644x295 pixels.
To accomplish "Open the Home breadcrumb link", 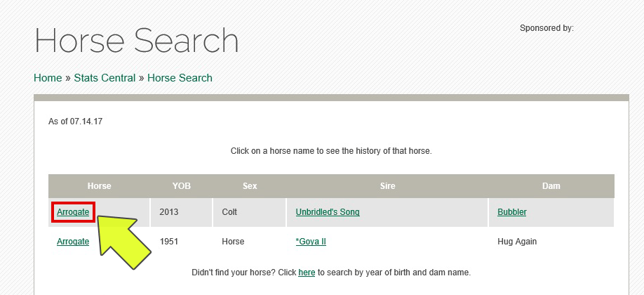I will pyautogui.click(x=48, y=78).
